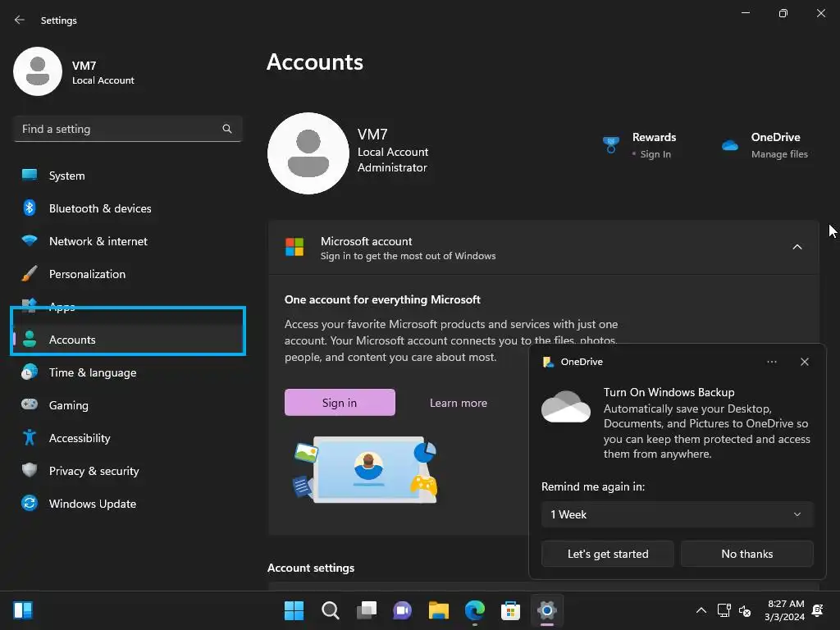
Task: Open Rewards Sign In
Action: pyautogui.click(x=655, y=154)
